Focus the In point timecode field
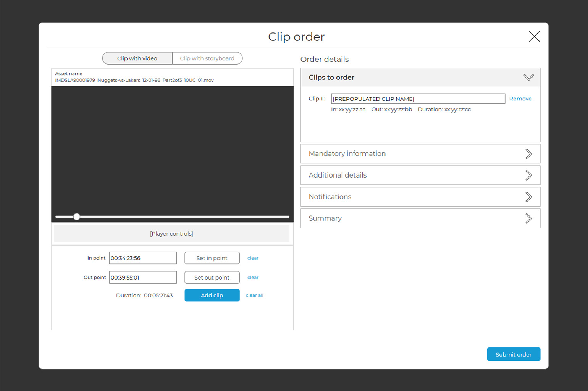Screen dimensions: 588x391 pos(143,258)
